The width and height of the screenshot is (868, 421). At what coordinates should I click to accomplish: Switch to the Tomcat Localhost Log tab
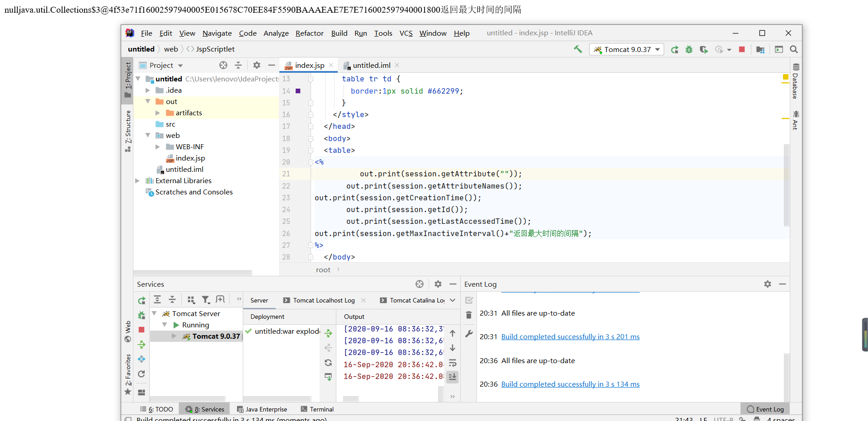tap(324, 300)
